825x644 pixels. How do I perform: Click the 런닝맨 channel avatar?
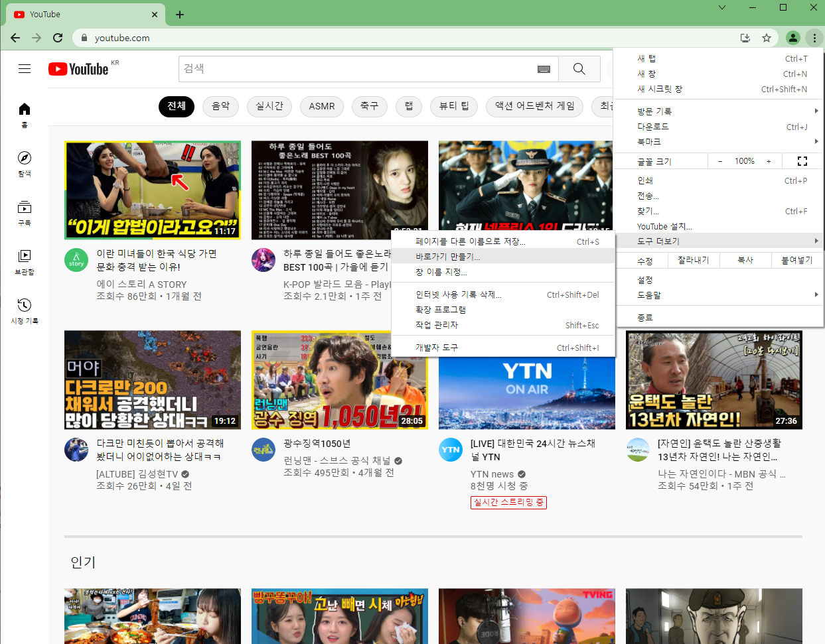click(x=263, y=450)
